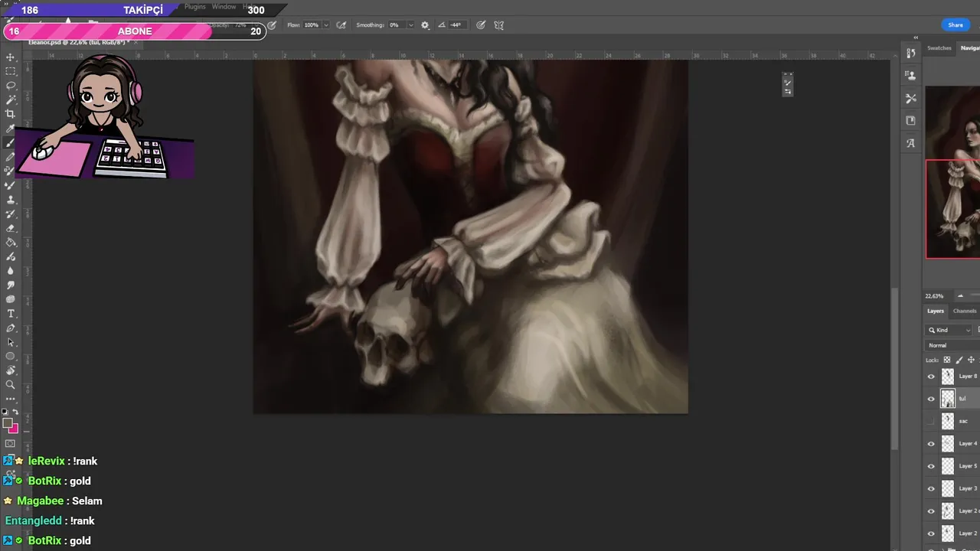Swap foreground and background colors
The height and width of the screenshot is (551, 980).
15,412
